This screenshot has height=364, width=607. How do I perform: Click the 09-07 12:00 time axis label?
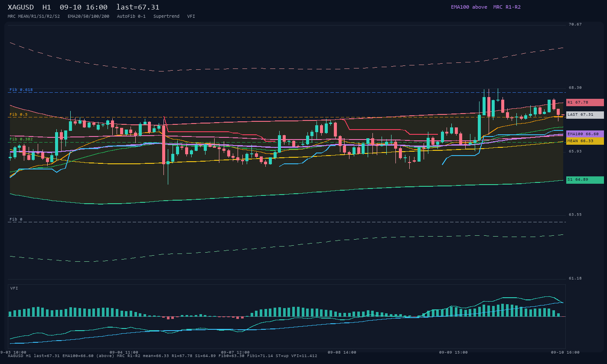pos(235,352)
